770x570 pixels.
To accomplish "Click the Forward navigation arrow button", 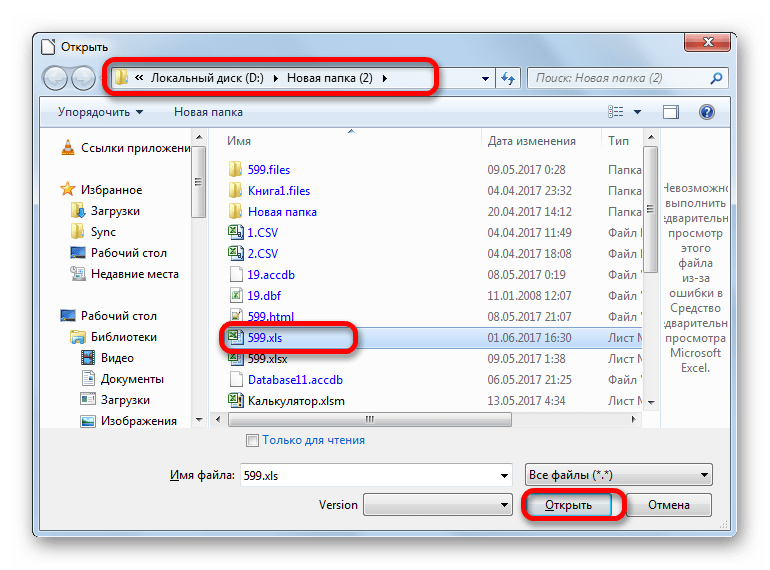I will pyautogui.click(x=83, y=78).
